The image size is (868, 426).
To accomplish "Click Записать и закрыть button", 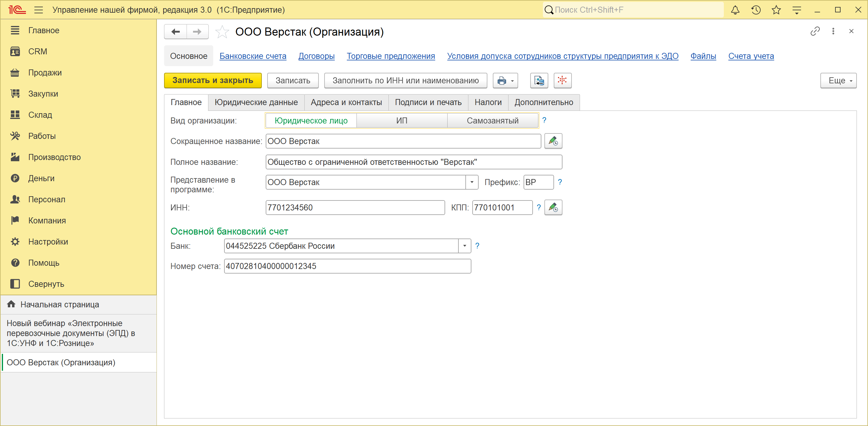I will pyautogui.click(x=213, y=80).
